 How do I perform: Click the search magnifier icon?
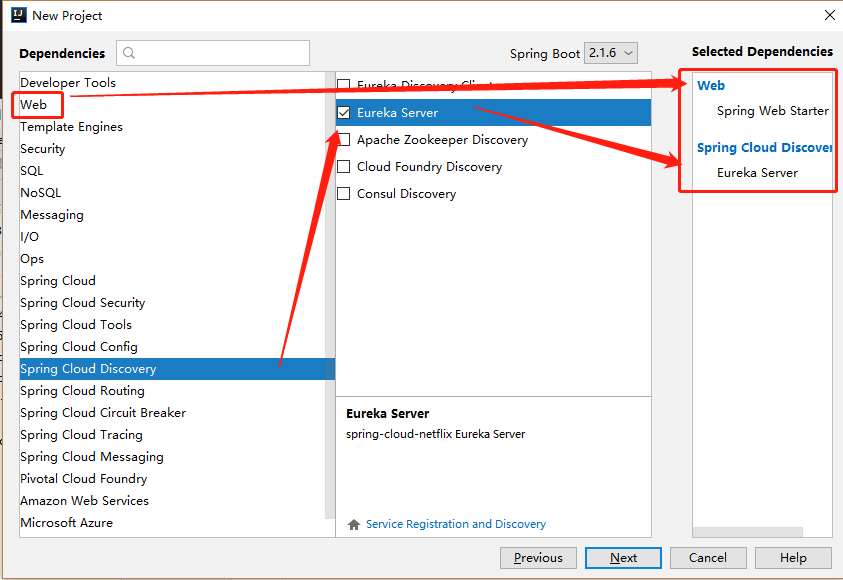pyautogui.click(x=129, y=53)
